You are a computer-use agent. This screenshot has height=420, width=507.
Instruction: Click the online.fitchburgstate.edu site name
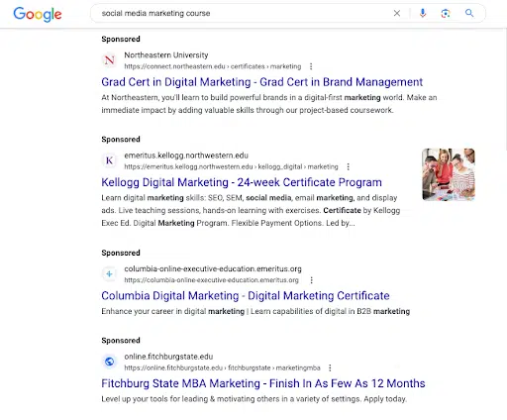(x=168, y=357)
